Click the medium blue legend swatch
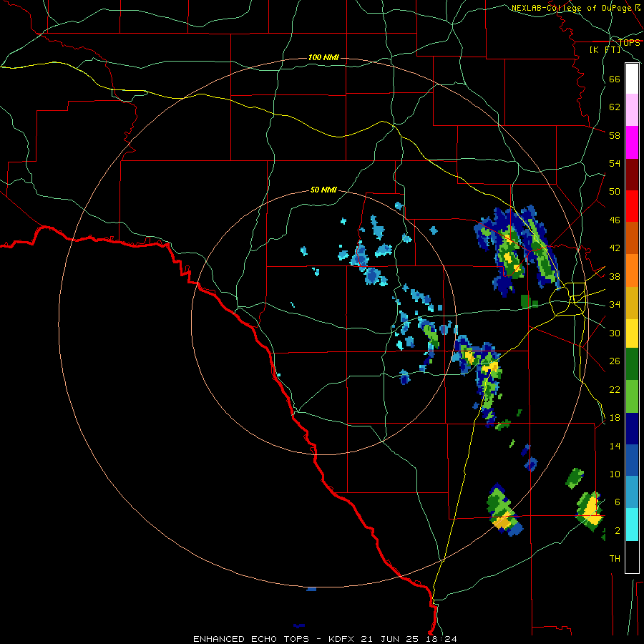 coord(632,460)
